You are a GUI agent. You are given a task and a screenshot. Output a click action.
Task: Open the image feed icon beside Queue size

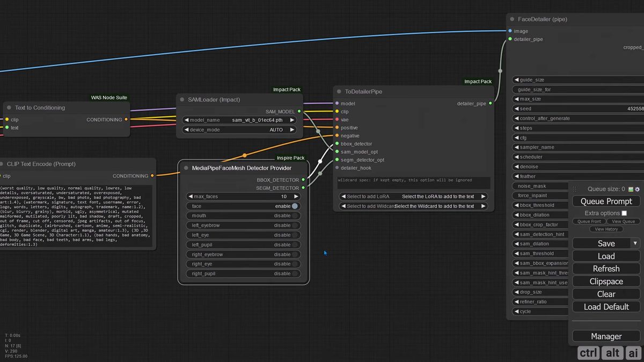(x=631, y=189)
